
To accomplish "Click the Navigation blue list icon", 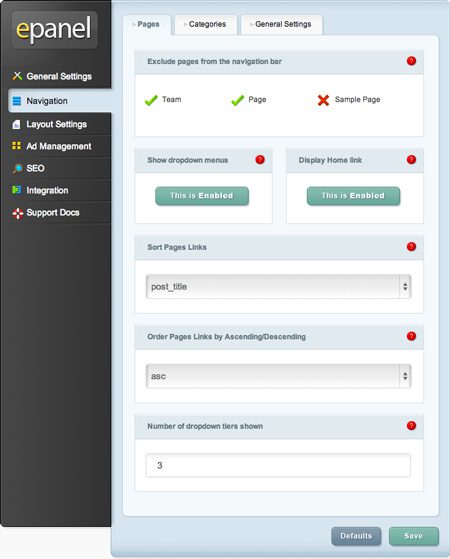I will [x=17, y=101].
